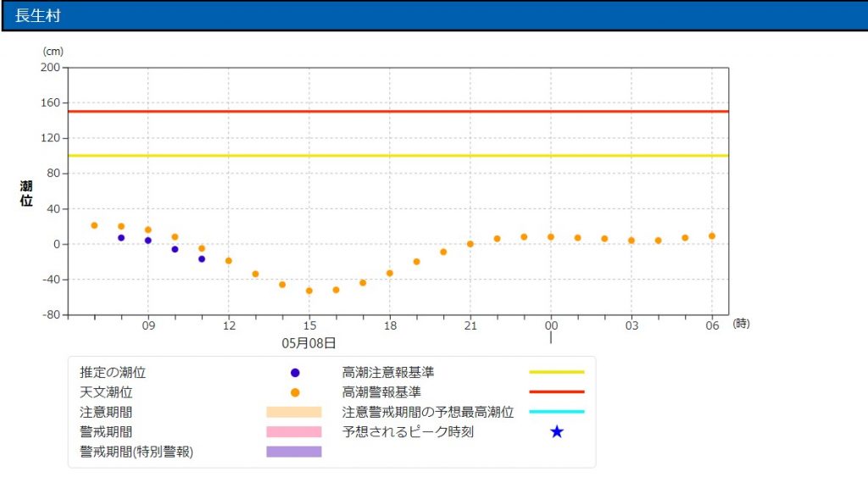The height and width of the screenshot is (488, 868).
Task: Click the 高潮警報基準 legend label
Action: pos(381,392)
